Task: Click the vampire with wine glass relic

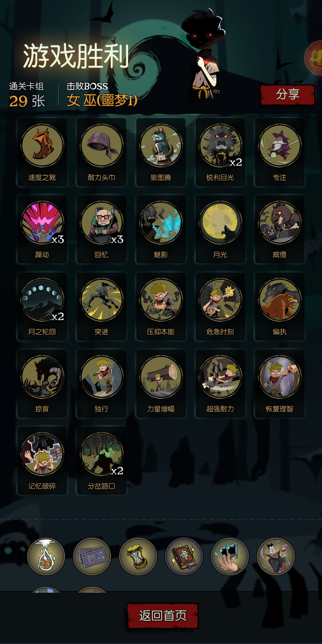Action: coord(276,556)
